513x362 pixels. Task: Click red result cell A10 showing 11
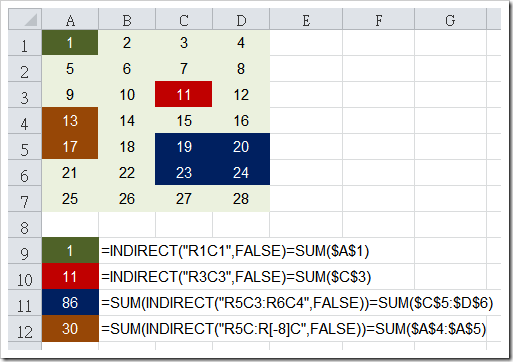coord(70,277)
